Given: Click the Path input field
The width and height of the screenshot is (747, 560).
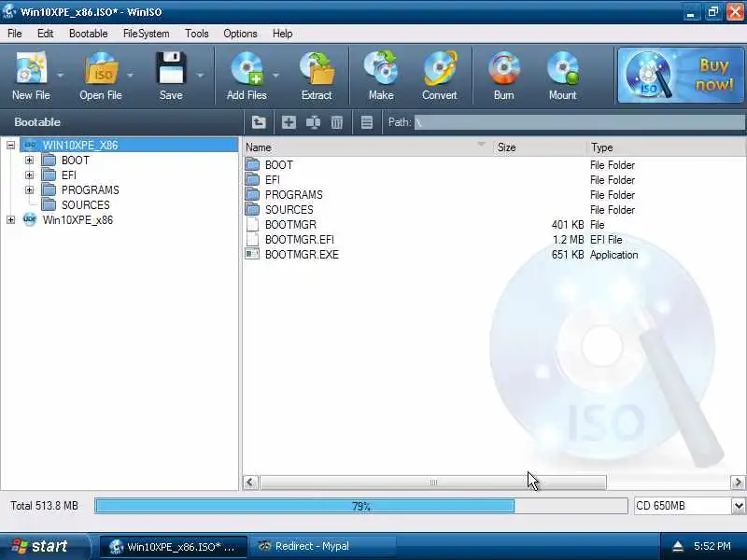Looking at the screenshot, I should point(579,122).
